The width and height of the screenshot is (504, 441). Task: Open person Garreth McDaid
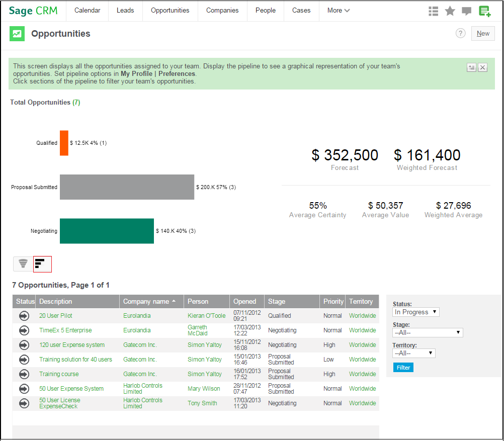pyautogui.click(x=197, y=330)
